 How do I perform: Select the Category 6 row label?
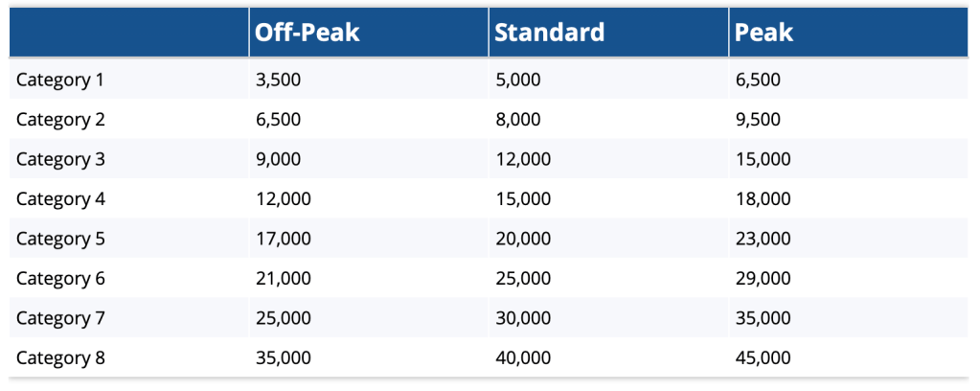coord(60,279)
